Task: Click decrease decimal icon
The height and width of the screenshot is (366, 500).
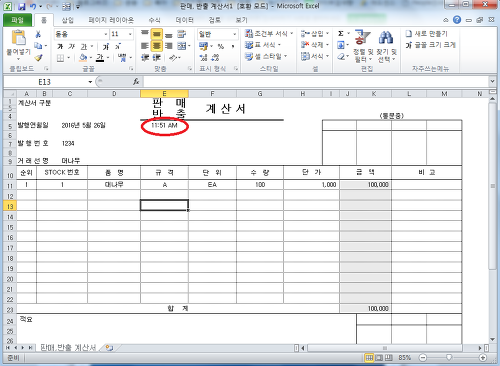Action: click(215, 58)
